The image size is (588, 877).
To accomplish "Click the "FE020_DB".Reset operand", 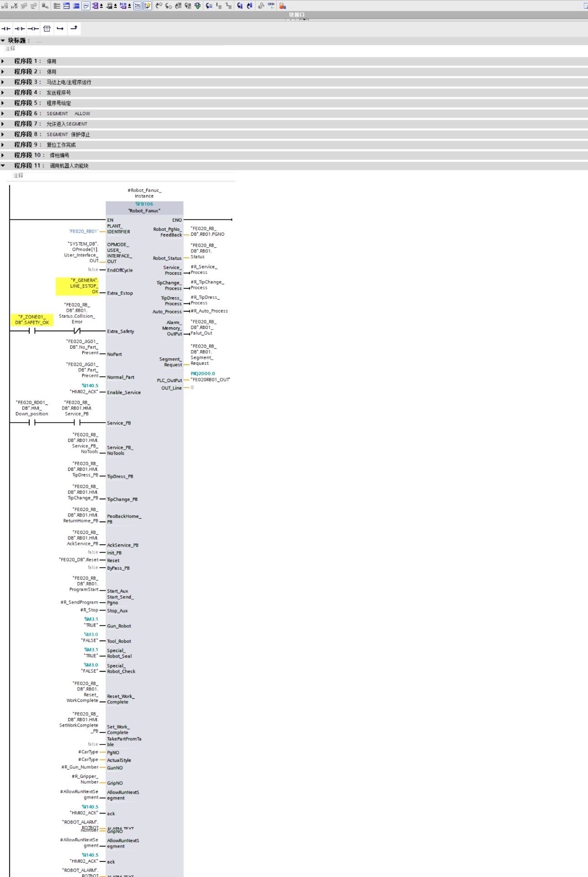I will tap(79, 560).
